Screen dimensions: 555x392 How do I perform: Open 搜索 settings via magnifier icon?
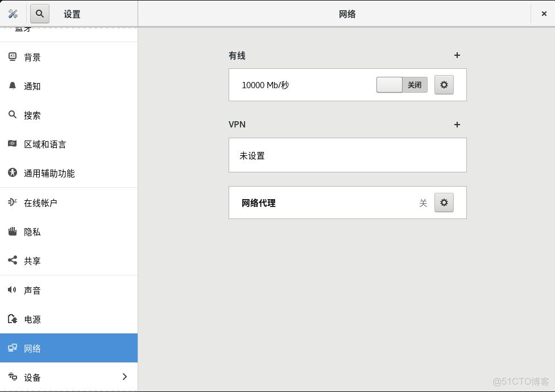pos(13,115)
